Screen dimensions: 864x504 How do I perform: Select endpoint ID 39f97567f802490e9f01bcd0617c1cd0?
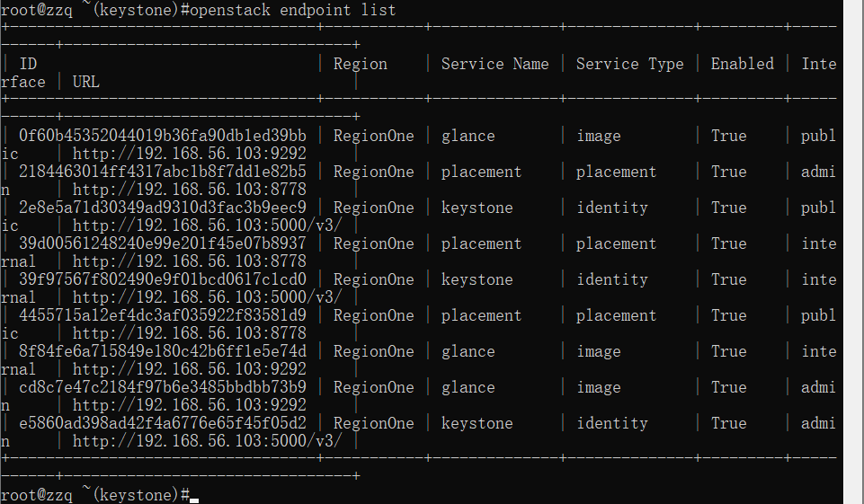pyautogui.click(x=163, y=279)
